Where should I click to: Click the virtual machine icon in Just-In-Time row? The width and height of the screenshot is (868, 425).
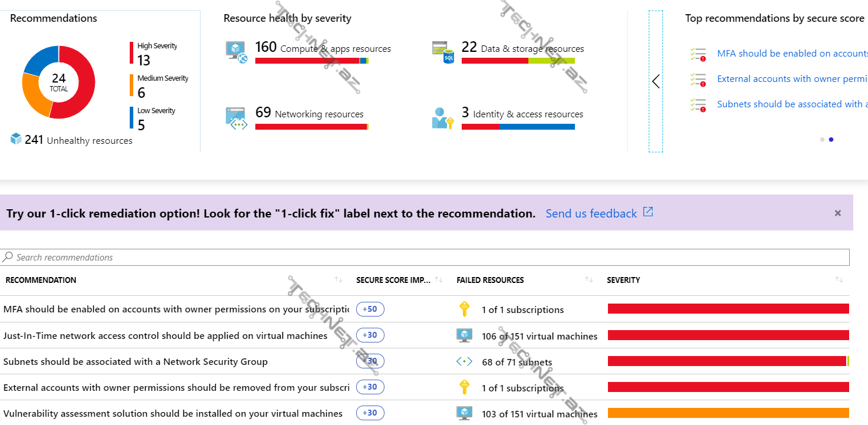[464, 335]
